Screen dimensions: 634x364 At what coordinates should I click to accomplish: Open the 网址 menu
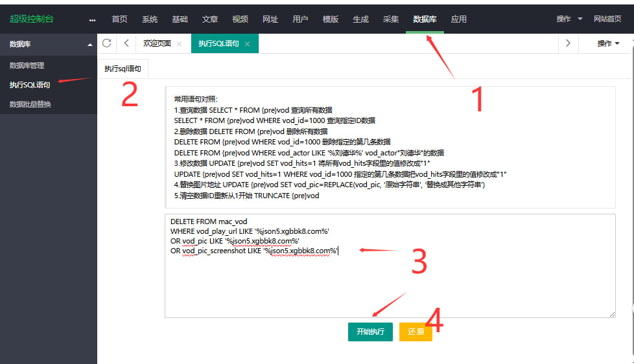(x=270, y=19)
